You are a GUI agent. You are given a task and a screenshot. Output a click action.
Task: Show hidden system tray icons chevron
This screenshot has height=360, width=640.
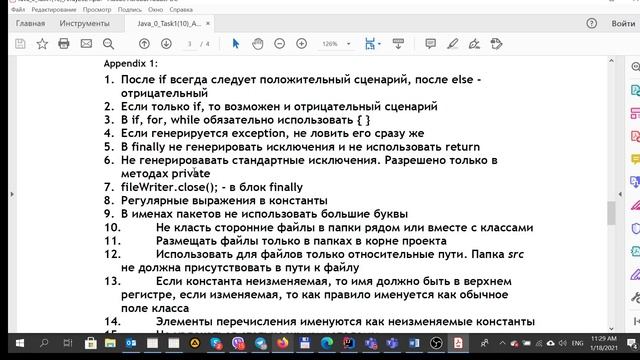pyautogui.click(x=502, y=343)
